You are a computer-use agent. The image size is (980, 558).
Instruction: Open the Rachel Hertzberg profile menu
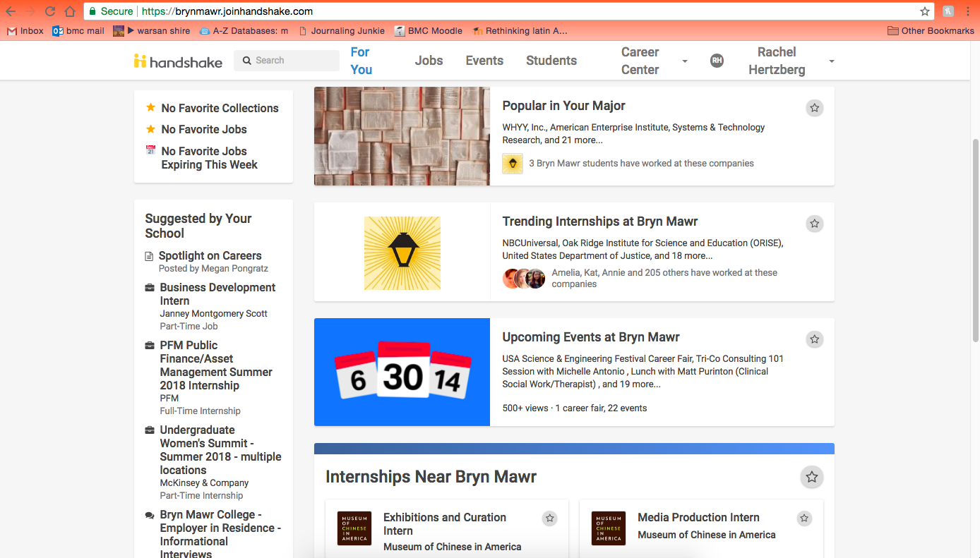[x=777, y=61]
